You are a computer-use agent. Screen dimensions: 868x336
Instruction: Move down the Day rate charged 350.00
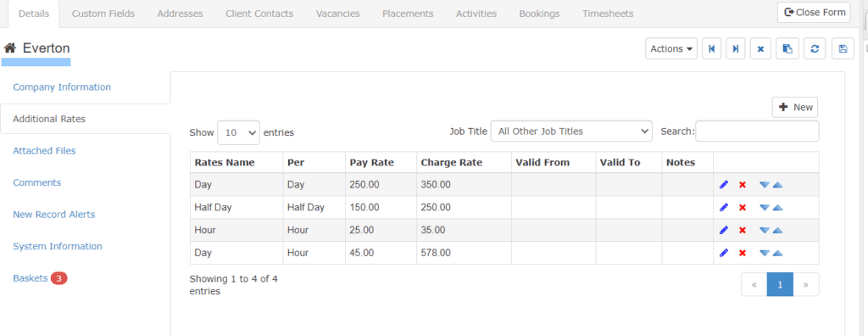[x=765, y=185]
